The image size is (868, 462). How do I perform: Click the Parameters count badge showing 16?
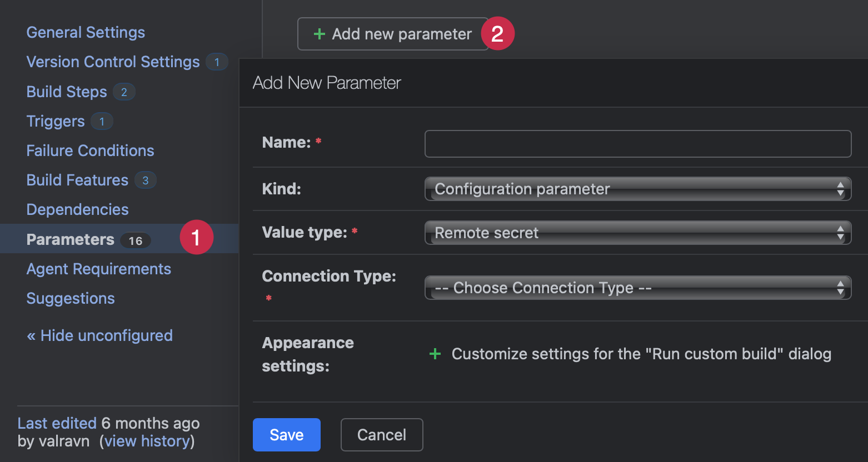[x=136, y=240]
